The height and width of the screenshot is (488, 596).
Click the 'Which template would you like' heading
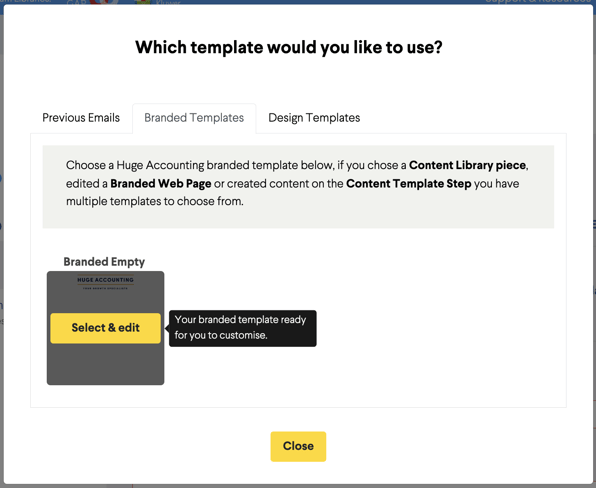(x=289, y=48)
